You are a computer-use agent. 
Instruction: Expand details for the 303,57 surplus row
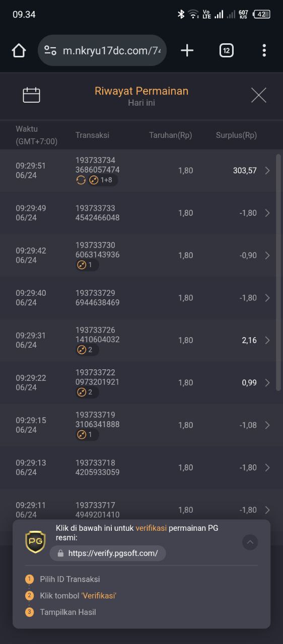(x=267, y=171)
